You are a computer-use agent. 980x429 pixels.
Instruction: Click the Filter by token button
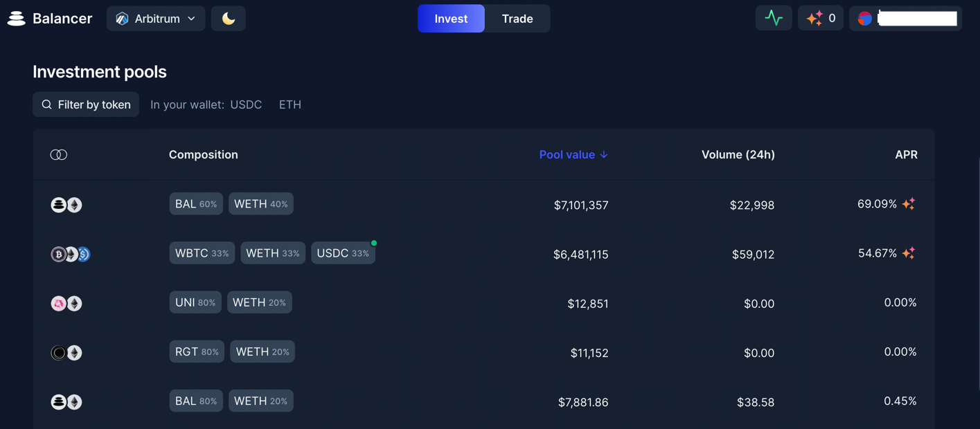pos(86,104)
